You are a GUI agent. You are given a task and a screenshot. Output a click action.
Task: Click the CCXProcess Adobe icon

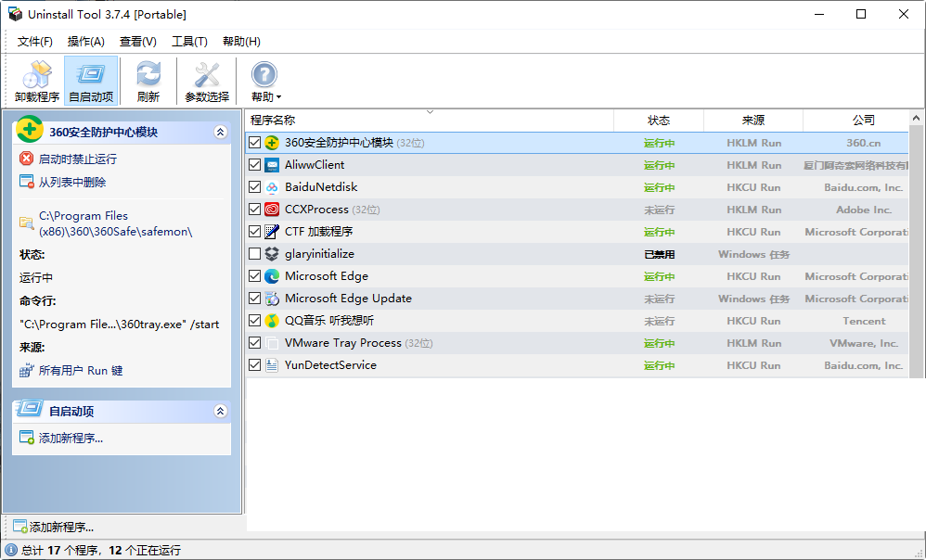(272, 210)
